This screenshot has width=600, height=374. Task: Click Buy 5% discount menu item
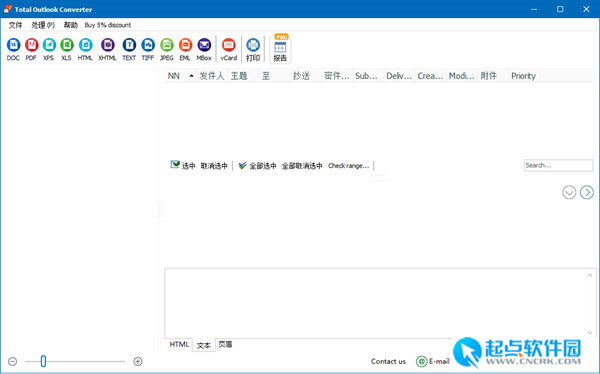click(x=108, y=25)
